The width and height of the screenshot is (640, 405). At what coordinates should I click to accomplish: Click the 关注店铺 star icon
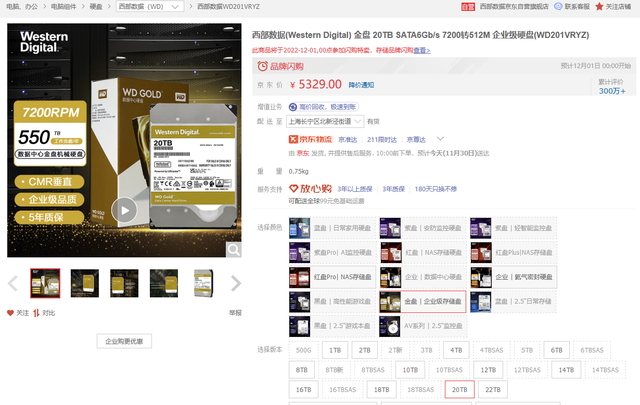tap(599, 7)
